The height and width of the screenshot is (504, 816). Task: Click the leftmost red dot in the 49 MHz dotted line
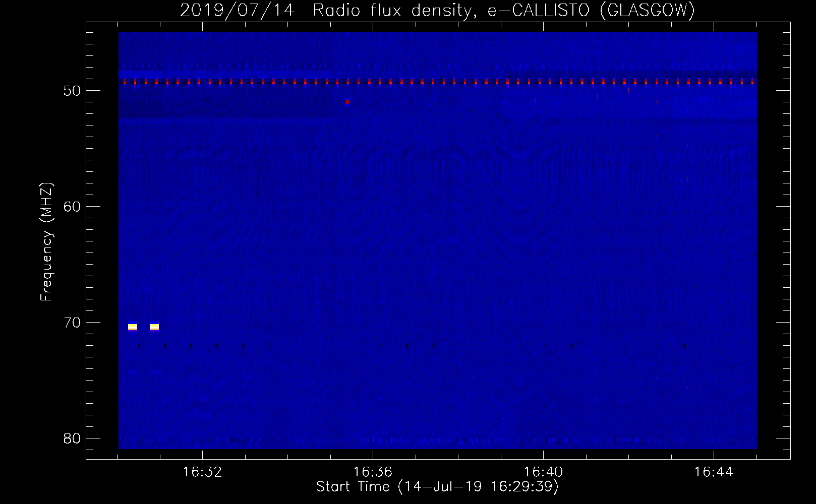(125, 82)
